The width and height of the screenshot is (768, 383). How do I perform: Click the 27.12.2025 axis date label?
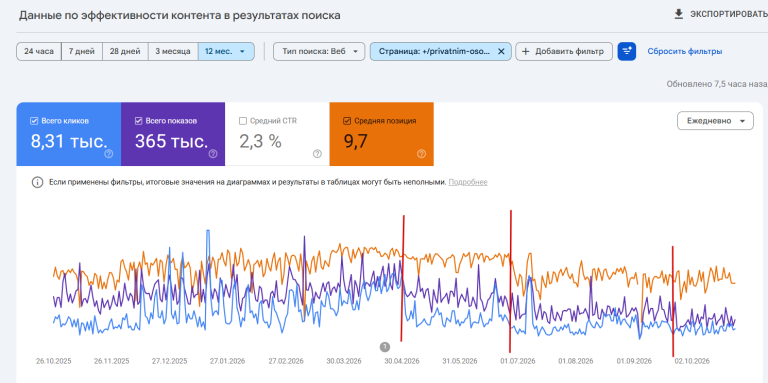169,361
